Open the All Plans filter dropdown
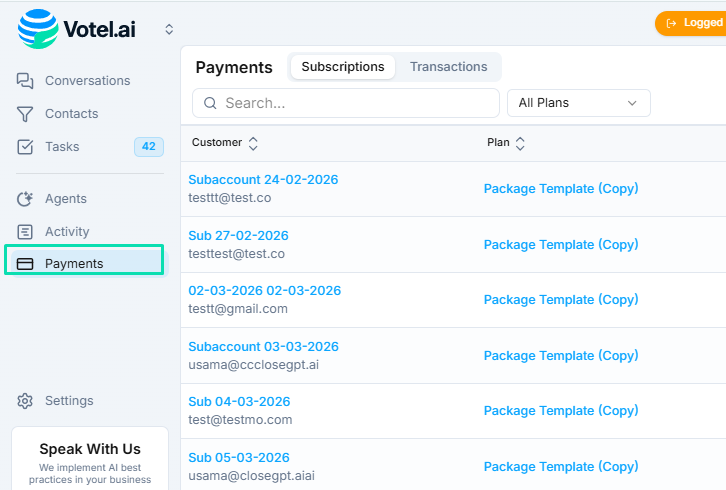This screenshot has height=490, width=726. click(x=579, y=103)
